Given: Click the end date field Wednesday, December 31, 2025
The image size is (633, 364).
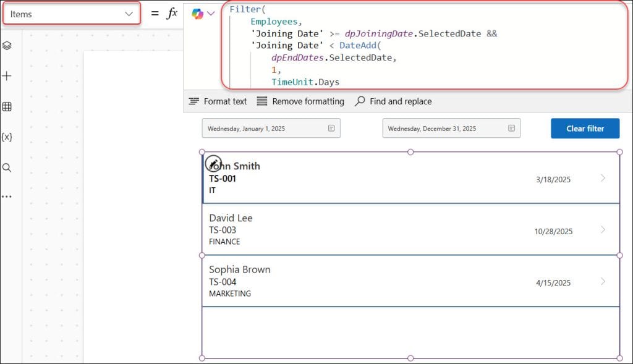Looking at the screenshot, I should point(451,129).
